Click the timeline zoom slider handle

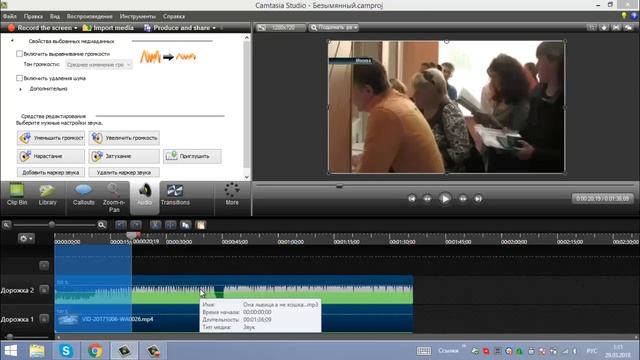[51, 224]
